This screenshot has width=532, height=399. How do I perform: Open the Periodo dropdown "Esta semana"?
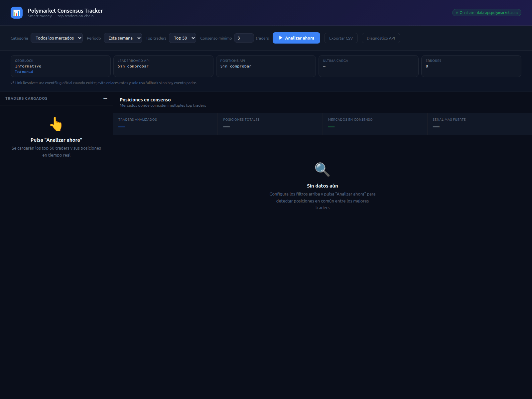tap(123, 38)
